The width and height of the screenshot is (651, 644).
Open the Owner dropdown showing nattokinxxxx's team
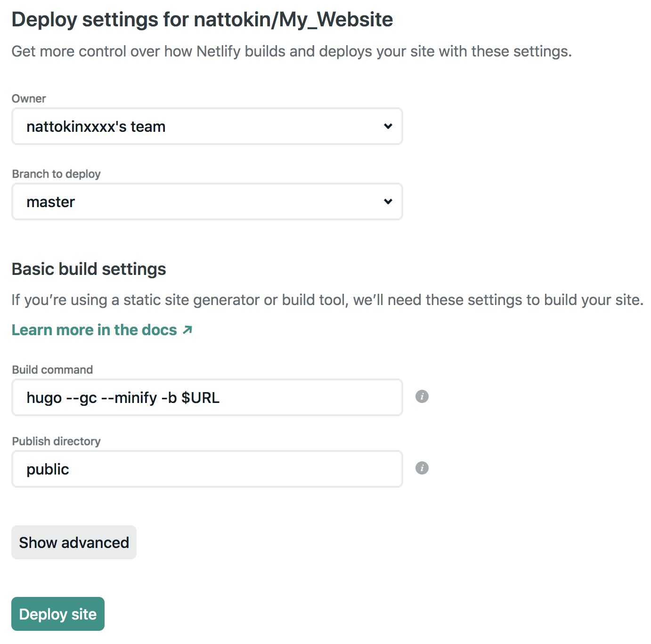click(207, 126)
